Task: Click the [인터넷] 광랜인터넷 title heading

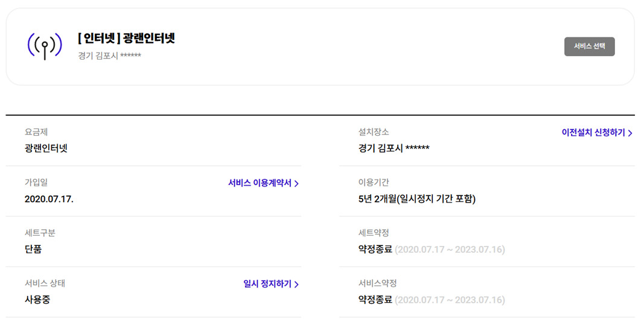Action: pos(127,38)
